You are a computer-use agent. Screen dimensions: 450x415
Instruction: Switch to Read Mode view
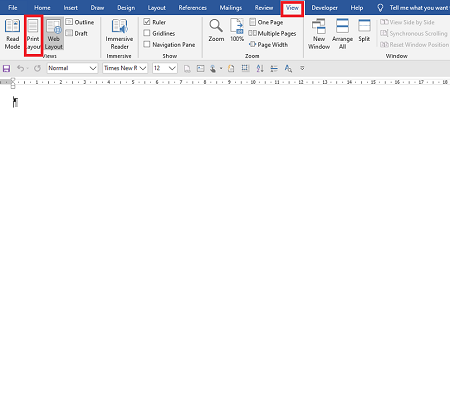(x=12, y=35)
